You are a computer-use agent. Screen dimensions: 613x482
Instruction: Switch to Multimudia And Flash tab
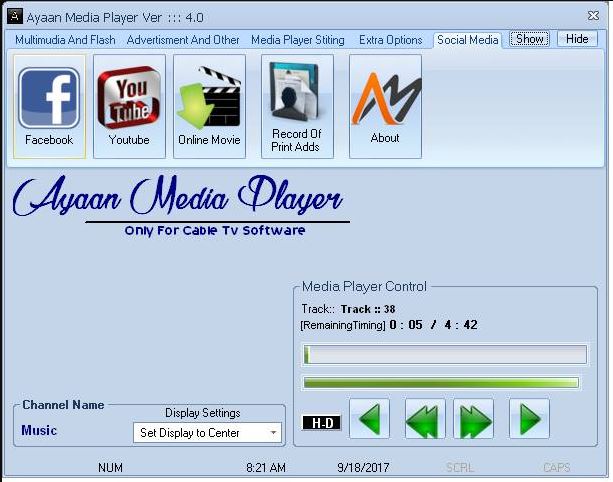click(65, 40)
